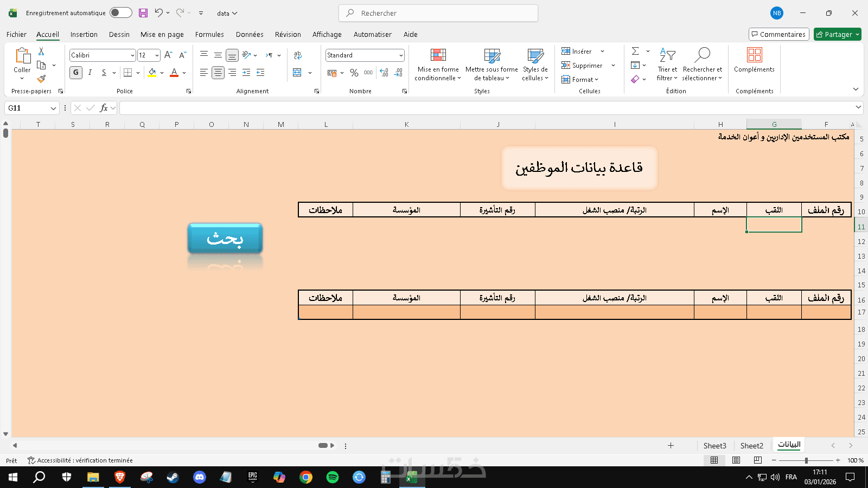Open the Commentaires pane

coord(779,35)
